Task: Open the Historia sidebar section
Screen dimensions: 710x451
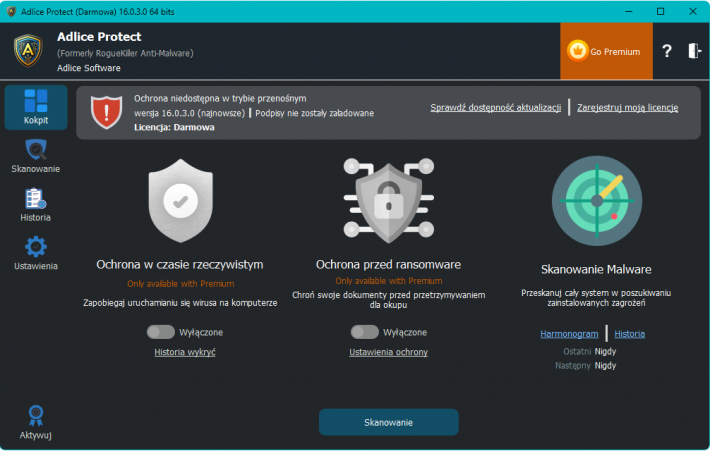Action: click(36, 205)
